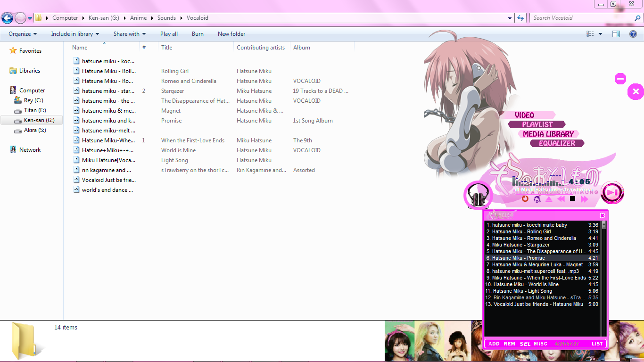Select playlist entry 2, Rolling Girl
Viewport: 644px width, 362px height.
point(542,231)
